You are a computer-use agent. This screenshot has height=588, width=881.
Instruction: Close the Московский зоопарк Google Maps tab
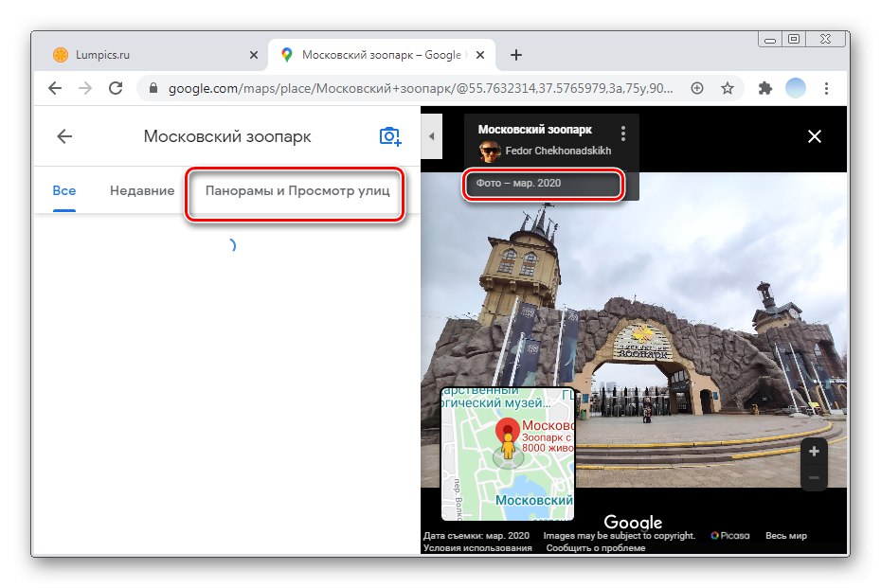[x=480, y=55]
